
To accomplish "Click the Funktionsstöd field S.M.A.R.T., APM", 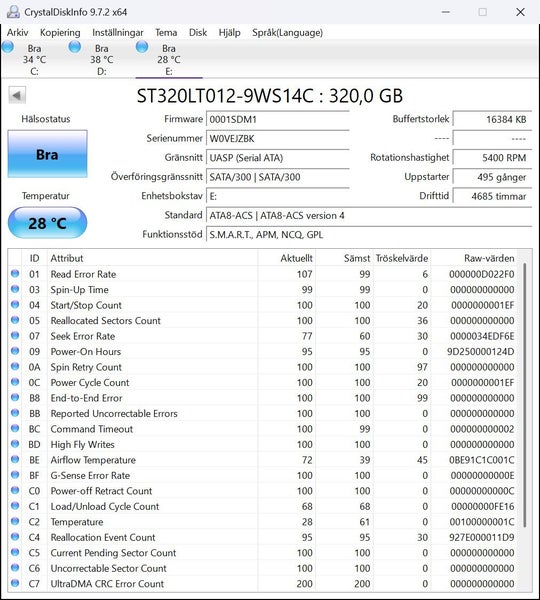I will (369, 235).
